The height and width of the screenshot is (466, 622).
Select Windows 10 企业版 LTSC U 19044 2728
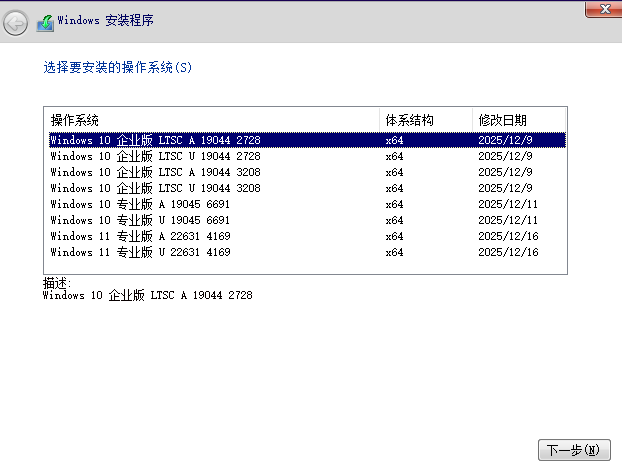pos(155,156)
